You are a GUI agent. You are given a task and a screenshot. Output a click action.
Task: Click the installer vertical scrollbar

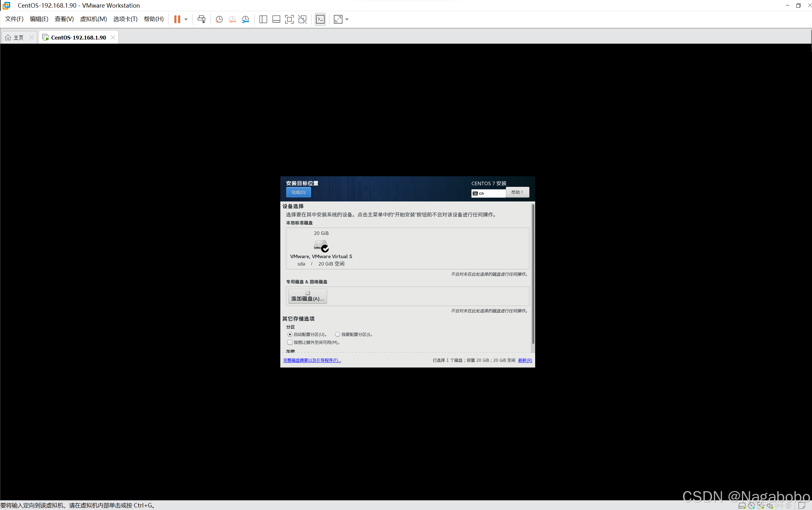point(533,273)
